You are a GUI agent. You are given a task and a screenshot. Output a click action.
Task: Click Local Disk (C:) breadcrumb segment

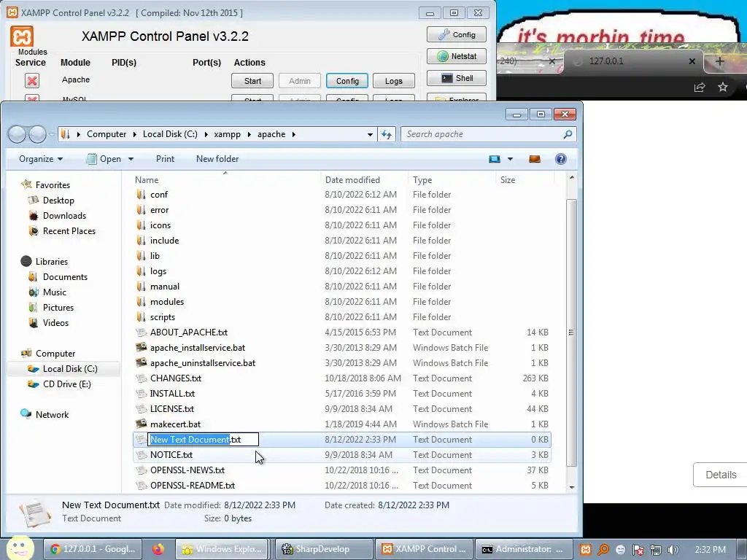[x=170, y=134]
